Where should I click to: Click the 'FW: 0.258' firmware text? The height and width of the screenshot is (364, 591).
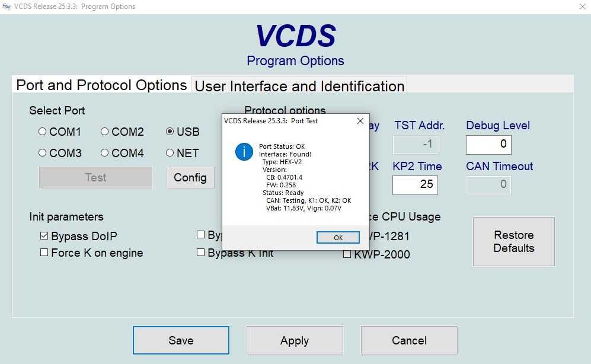(281, 185)
